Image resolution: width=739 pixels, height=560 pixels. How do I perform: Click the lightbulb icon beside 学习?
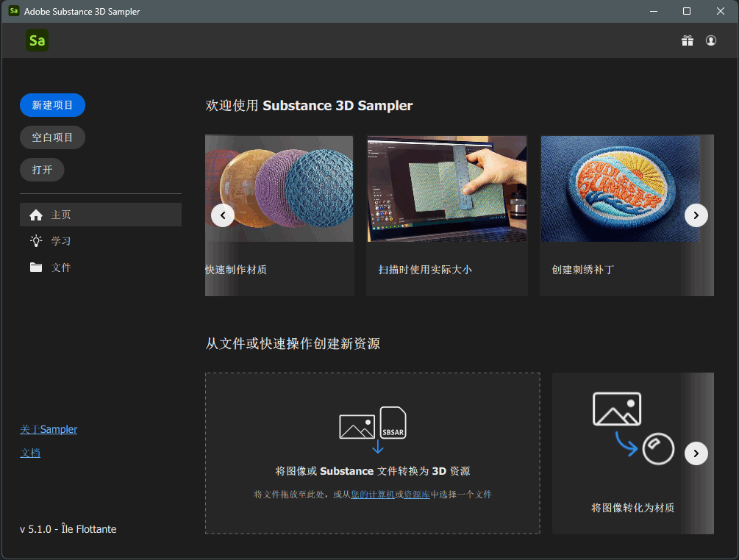tap(36, 241)
